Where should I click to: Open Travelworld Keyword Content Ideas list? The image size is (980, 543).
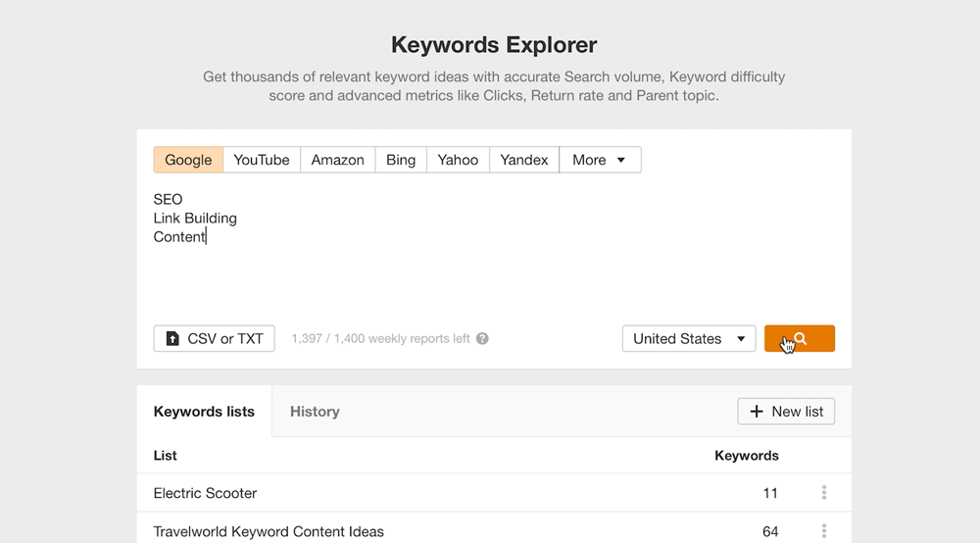tap(269, 531)
